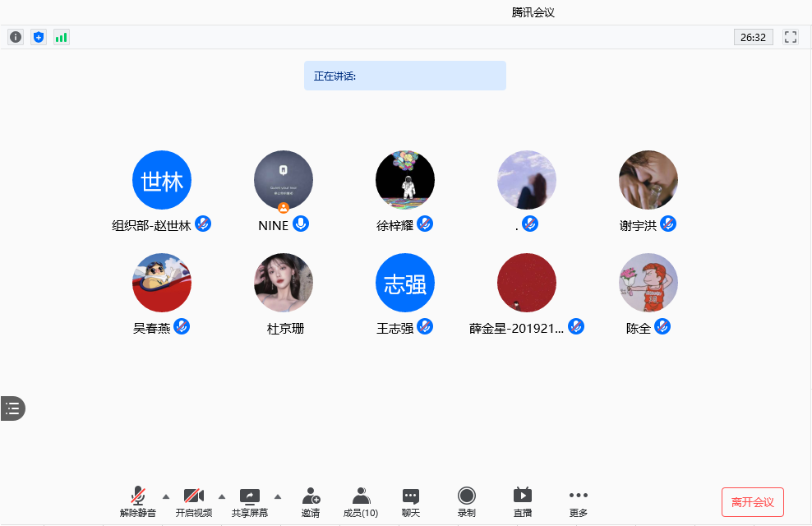The image size is (812, 526).
Task: Click active mic icon next to NINE
Action: 301,224
